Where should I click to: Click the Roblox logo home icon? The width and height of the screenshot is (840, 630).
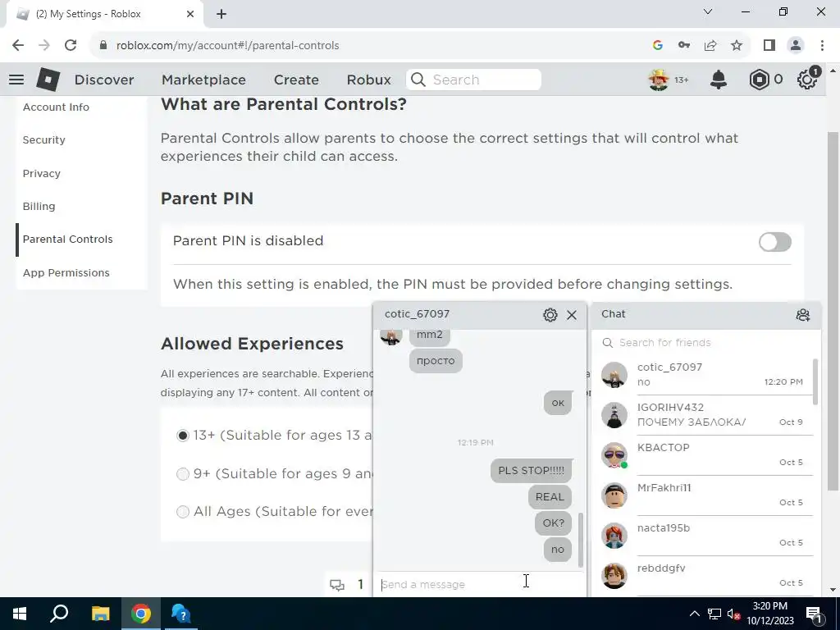click(48, 80)
